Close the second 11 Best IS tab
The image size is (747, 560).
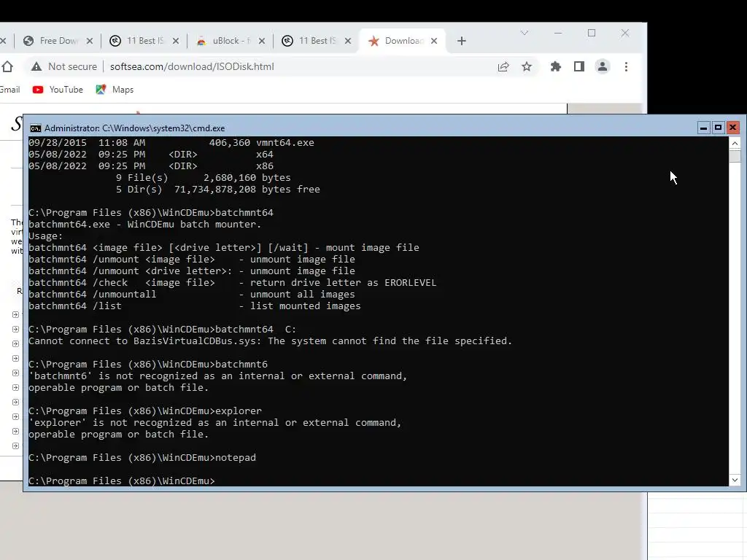(x=348, y=41)
